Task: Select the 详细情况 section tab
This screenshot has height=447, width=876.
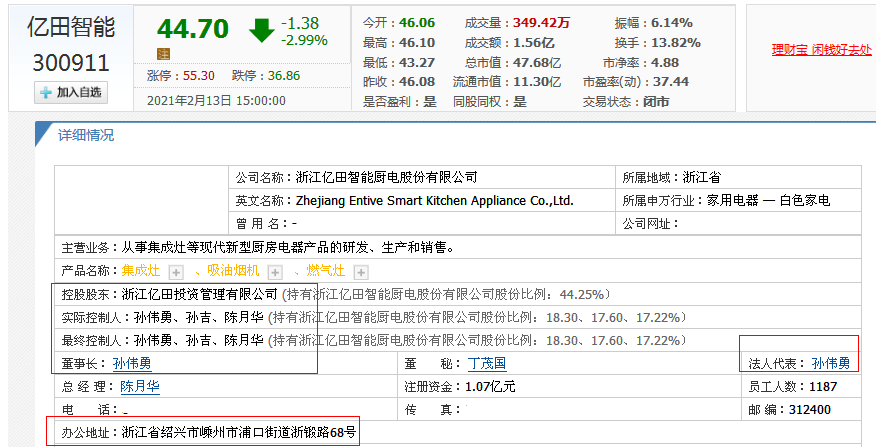Action: [x=86, y=135]
